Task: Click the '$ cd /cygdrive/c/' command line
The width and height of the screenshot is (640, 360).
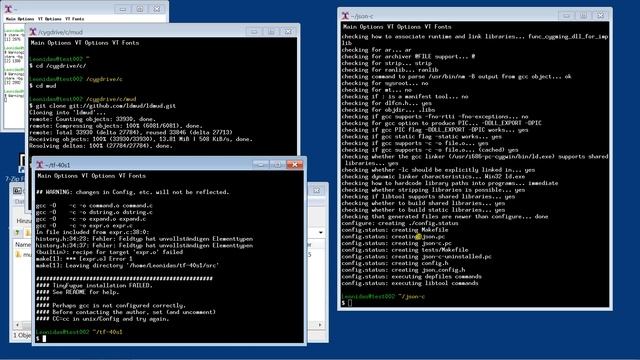Action: pyautogui.click(x=58, y=66)
